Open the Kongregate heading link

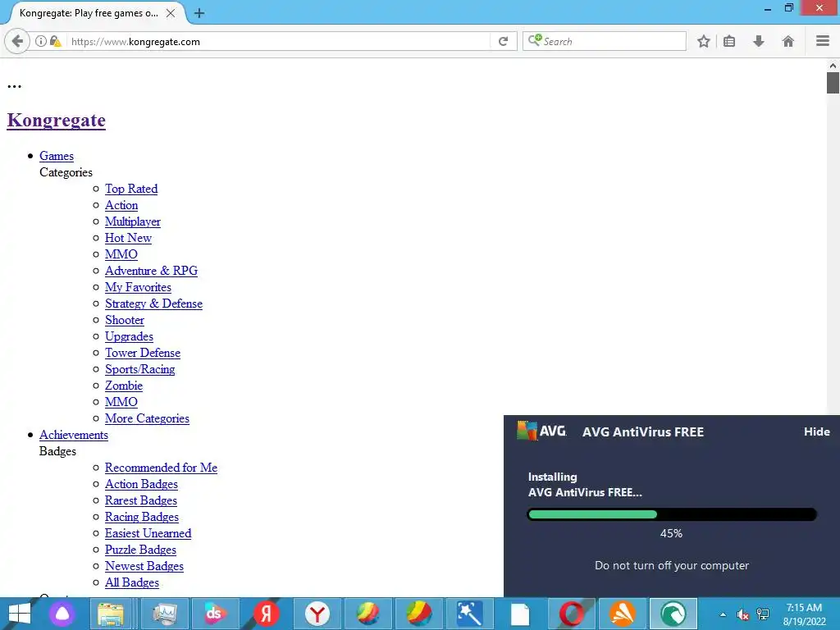tap(57, 120)
